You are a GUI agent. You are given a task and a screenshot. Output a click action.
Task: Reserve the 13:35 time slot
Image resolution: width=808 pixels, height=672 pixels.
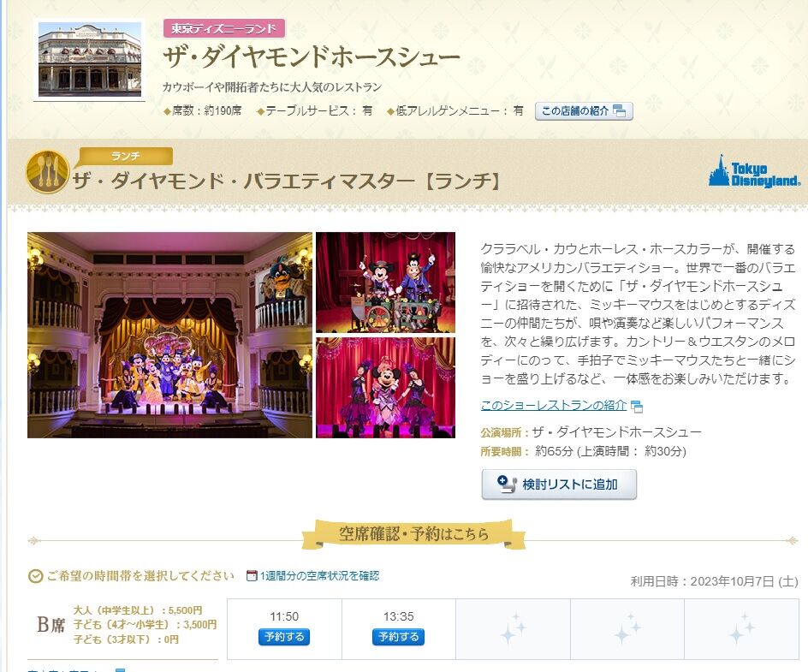398,637
